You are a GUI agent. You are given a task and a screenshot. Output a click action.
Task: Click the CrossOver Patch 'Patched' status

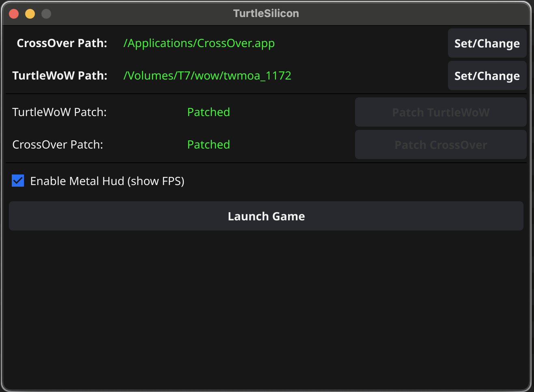[x=209, y=144]
